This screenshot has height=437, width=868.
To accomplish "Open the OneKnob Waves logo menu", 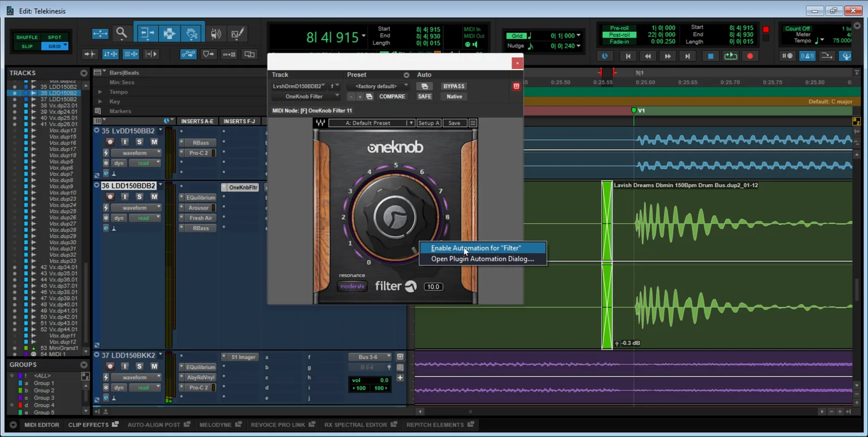I will point(321,123).
